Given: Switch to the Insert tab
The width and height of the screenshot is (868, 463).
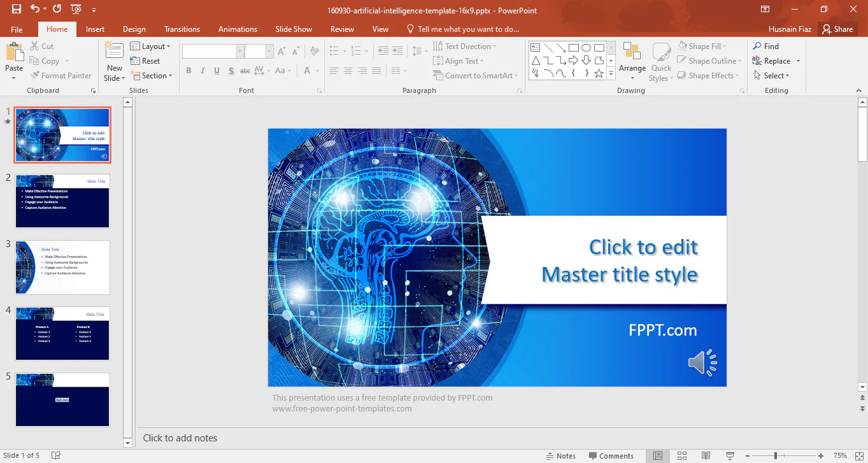Looking at the screenshot, I should [x=95, y=29].
